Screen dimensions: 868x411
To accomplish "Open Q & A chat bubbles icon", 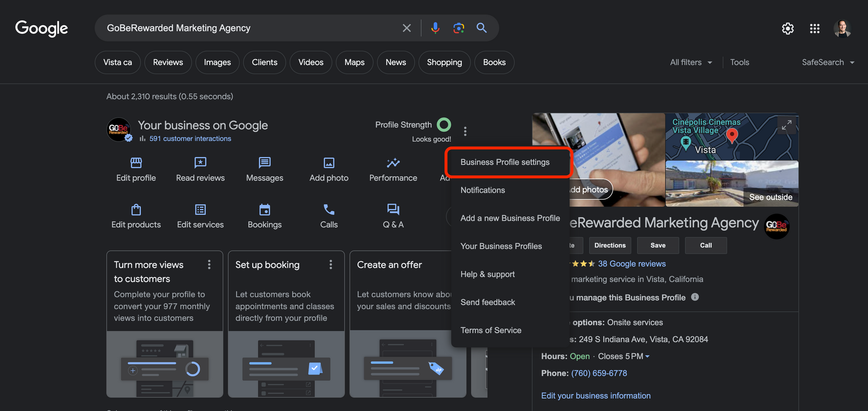I will 393,210.
